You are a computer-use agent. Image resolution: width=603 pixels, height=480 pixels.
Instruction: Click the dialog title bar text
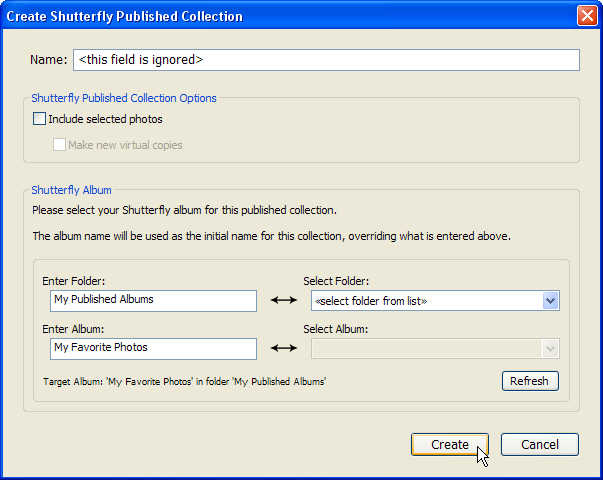pyautogui.click(x=125, y=17)
